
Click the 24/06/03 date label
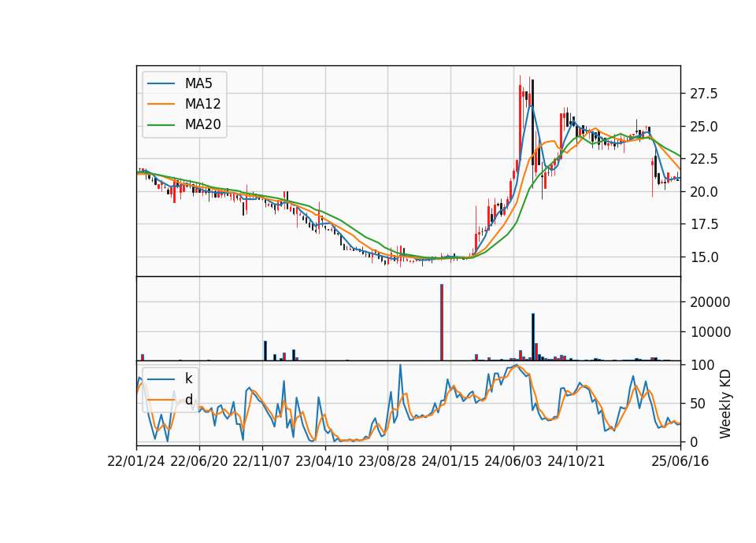(513, 462)
